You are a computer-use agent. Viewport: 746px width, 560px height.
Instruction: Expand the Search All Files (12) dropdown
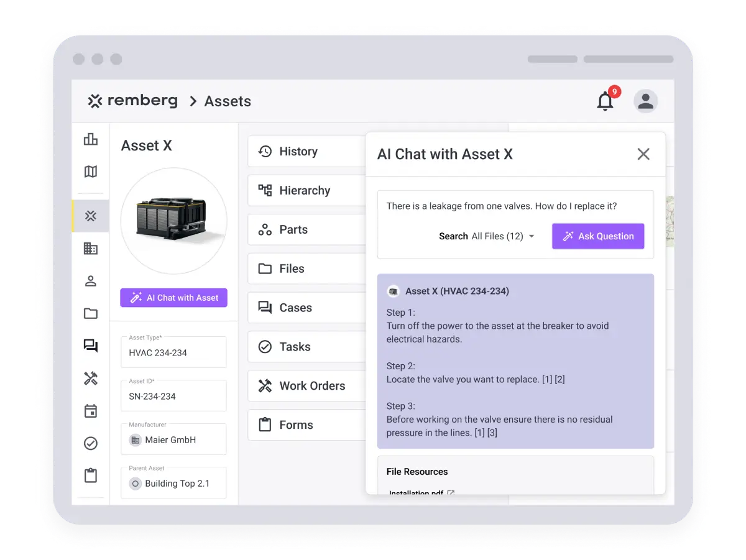[487, 236]
